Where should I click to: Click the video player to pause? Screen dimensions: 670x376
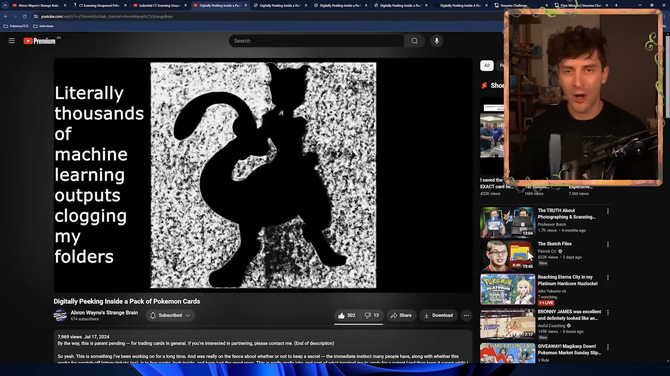[x=263, y=175]
